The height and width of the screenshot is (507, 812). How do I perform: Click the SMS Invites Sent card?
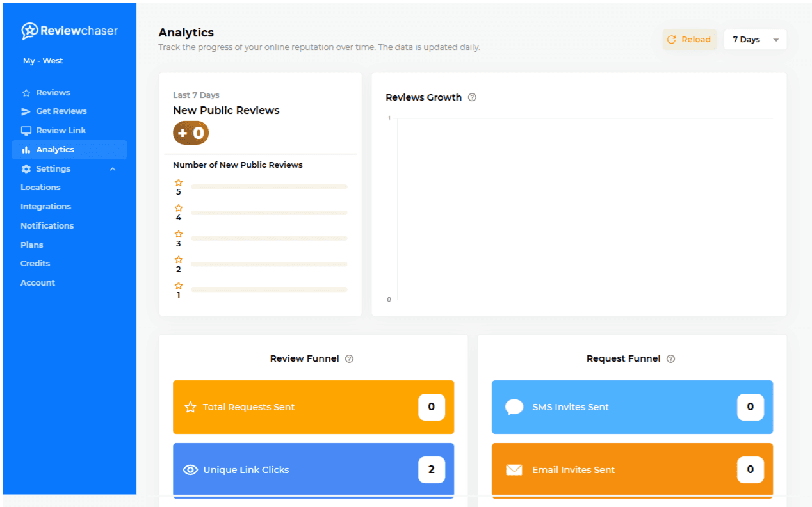[x=632, y=407]
